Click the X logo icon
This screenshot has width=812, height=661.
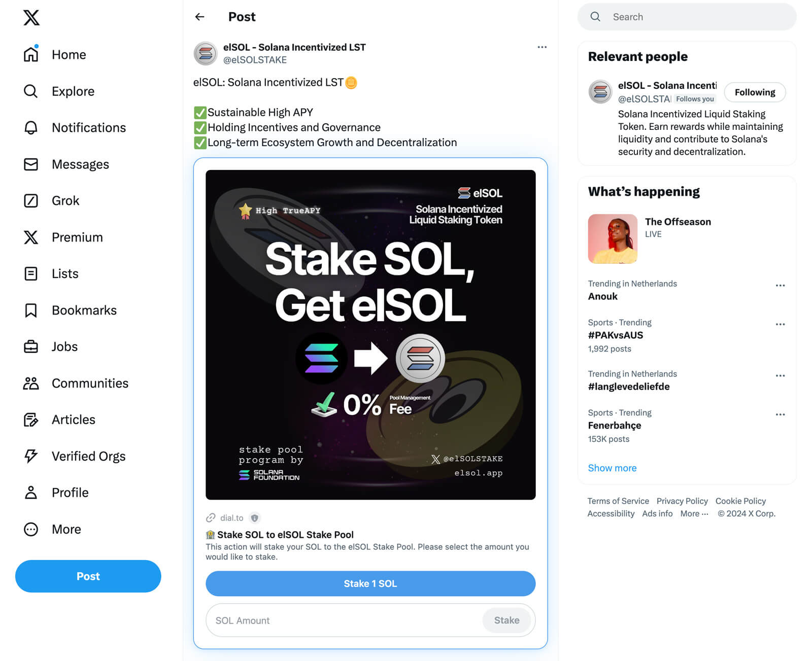click(x=31, y=18)
